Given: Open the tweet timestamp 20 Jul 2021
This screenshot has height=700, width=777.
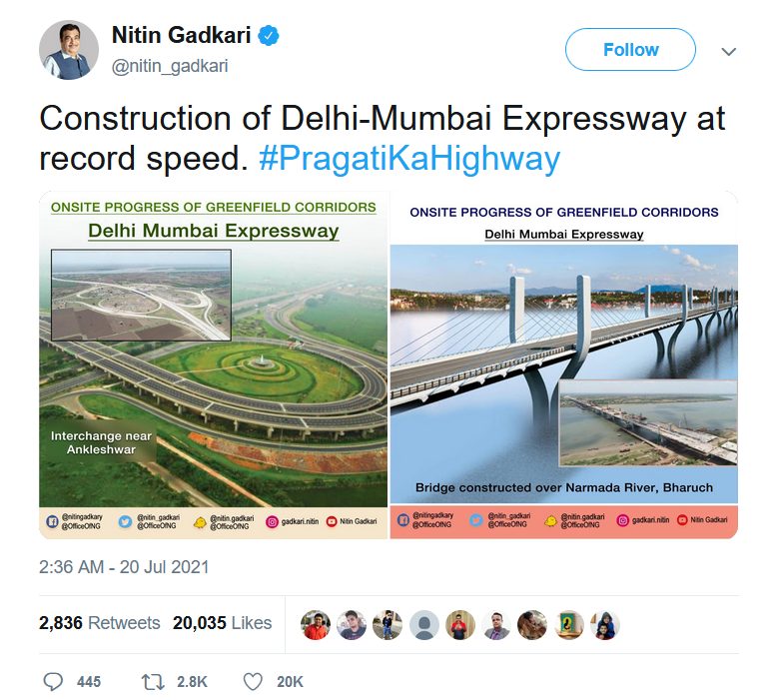Looking at the screenshot, I should (124, 567).
